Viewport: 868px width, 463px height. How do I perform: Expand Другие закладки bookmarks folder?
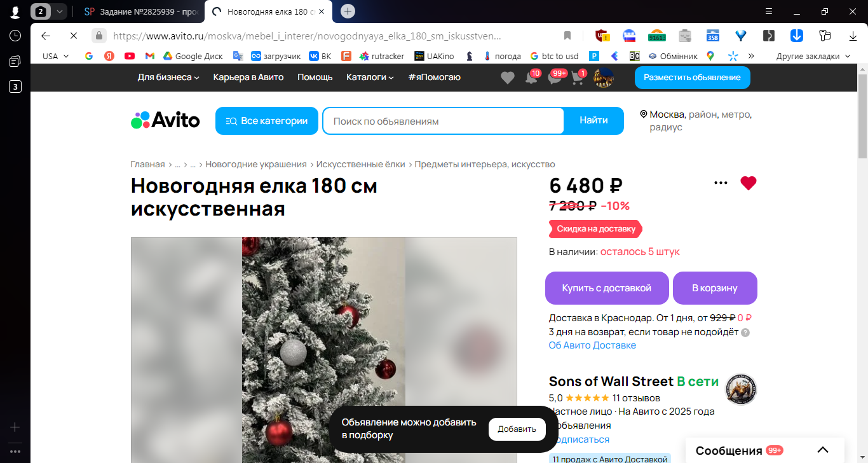pyautogui.click(x=813, y=56)
